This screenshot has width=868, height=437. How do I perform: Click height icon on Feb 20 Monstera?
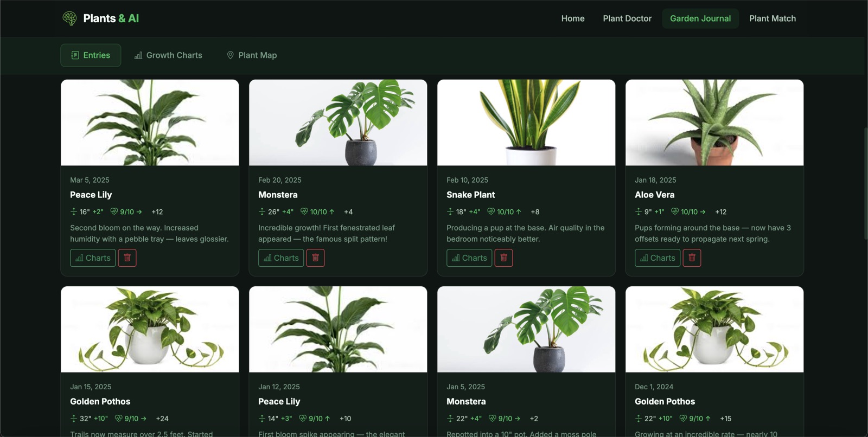point(262,211)
